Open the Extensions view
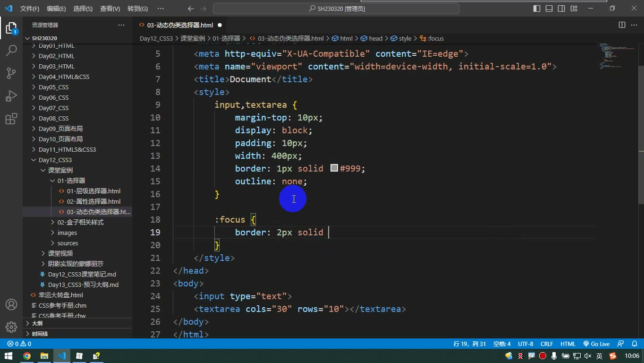644x363 pixels. (11, 119)
